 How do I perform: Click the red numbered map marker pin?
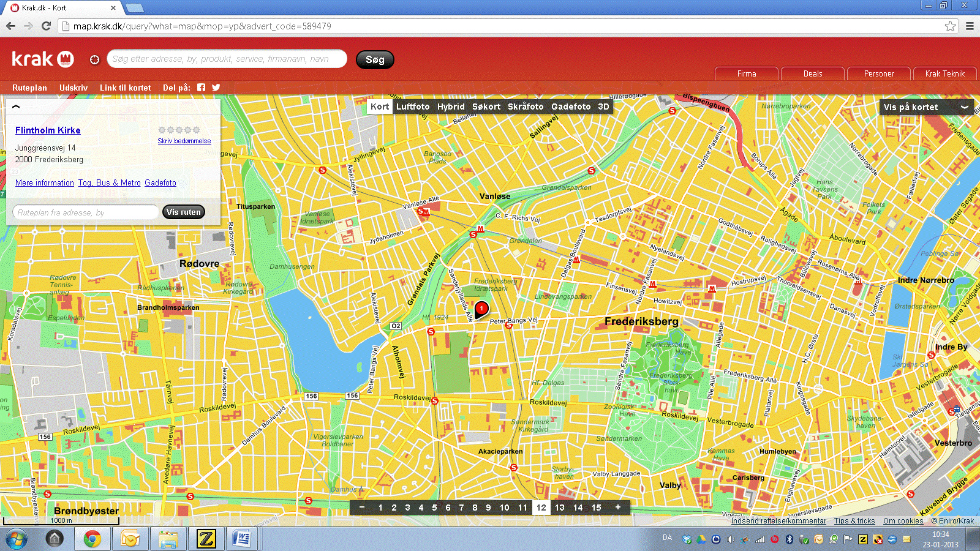[481, 309]
